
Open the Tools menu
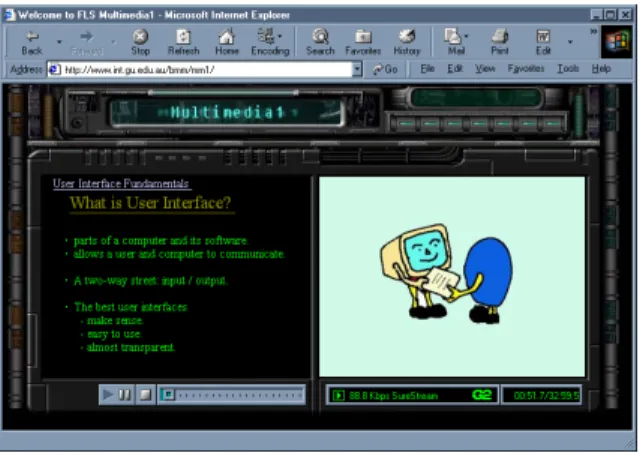click(x=568, y=69)
